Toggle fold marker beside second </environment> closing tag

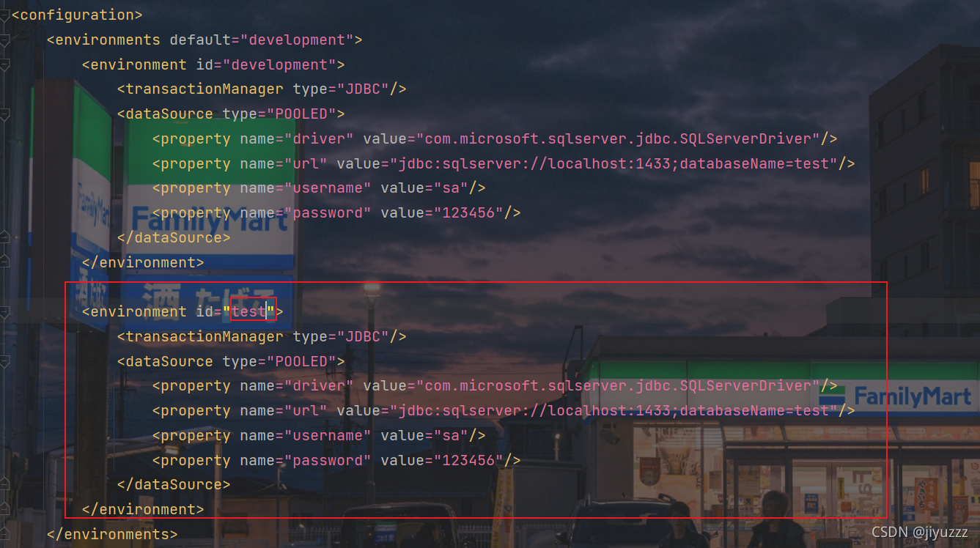coord(4,509)
